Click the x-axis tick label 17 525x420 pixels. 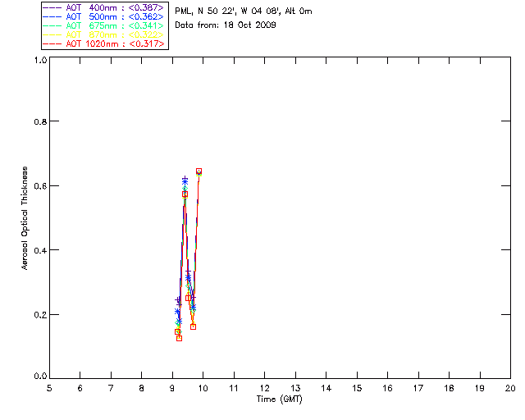coord(418,389)
